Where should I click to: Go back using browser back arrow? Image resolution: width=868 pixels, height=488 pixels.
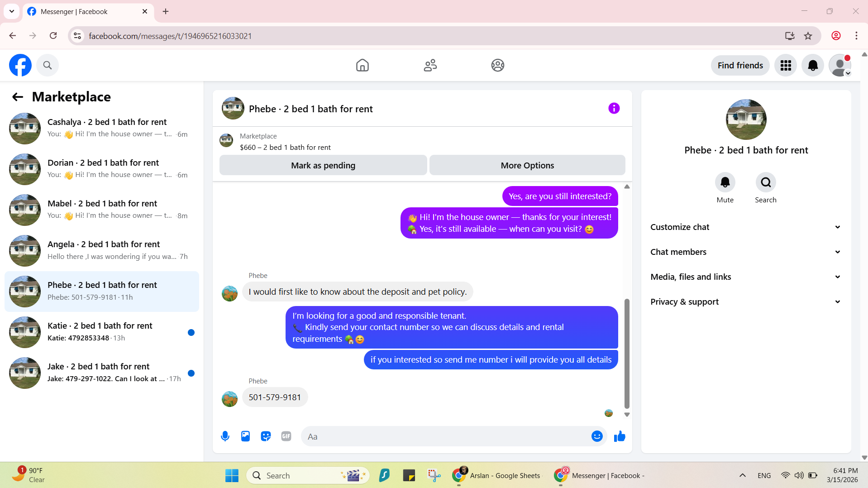(x=13, y=36)
